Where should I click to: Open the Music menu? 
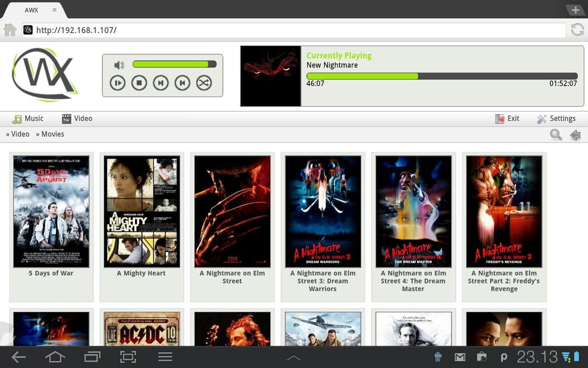point(28,119)
